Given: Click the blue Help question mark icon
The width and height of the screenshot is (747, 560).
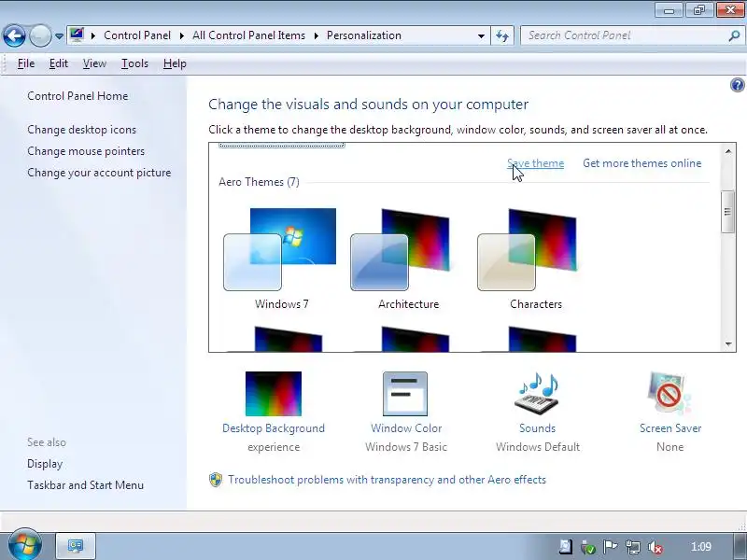Looking at the screenshot, I should (x=737, y=85).
